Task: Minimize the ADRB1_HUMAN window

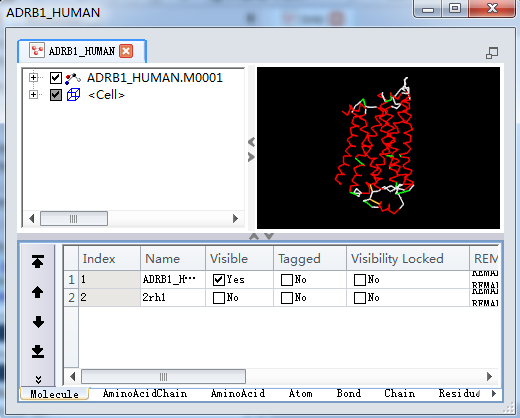Action: [428, 9]
